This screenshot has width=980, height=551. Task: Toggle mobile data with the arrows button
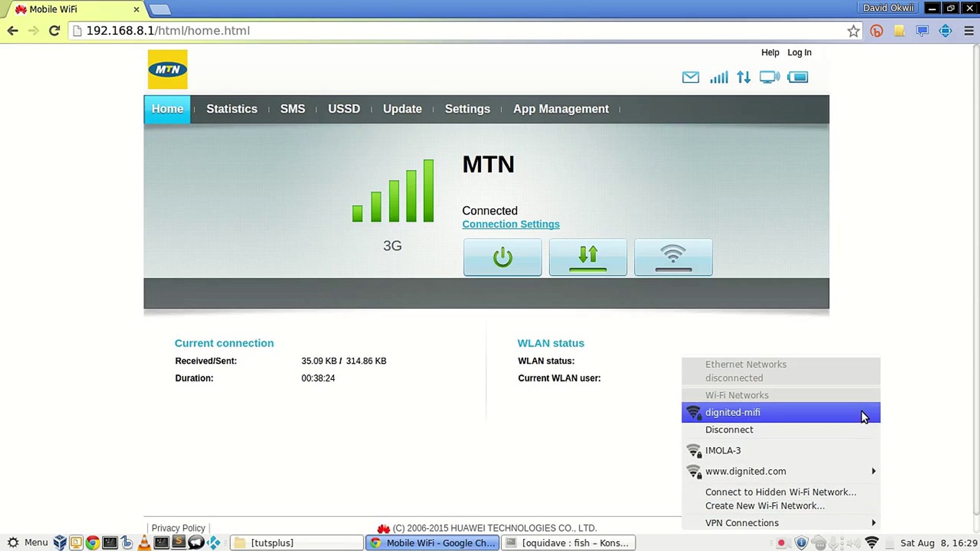click(587, 257)
